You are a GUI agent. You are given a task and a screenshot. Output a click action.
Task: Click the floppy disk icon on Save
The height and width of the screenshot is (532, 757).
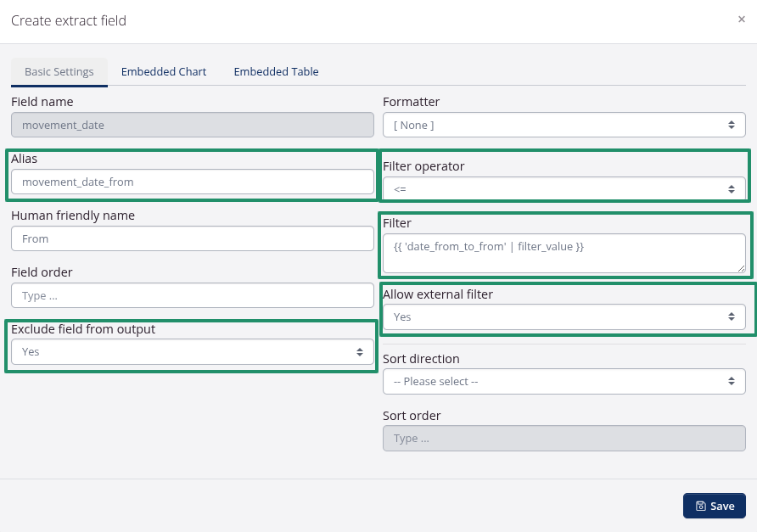point(700,507)
